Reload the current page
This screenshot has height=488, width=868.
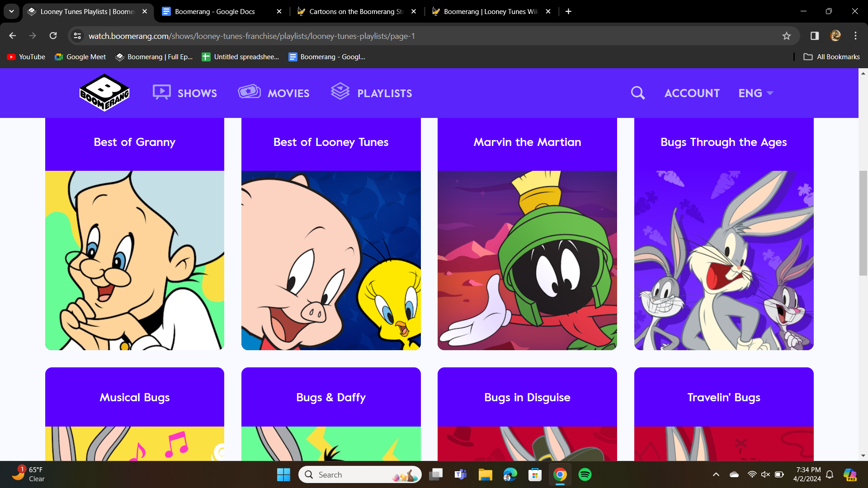(x=53, y=36)
